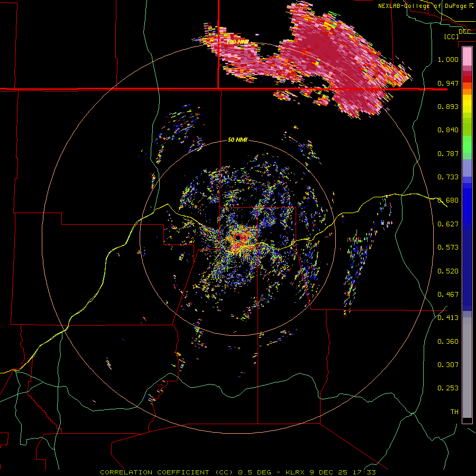This screenshot has height=476, width=476.
Task: Select the 0.787 scale value
Action: pyautogui.click(x=448, y=153)
